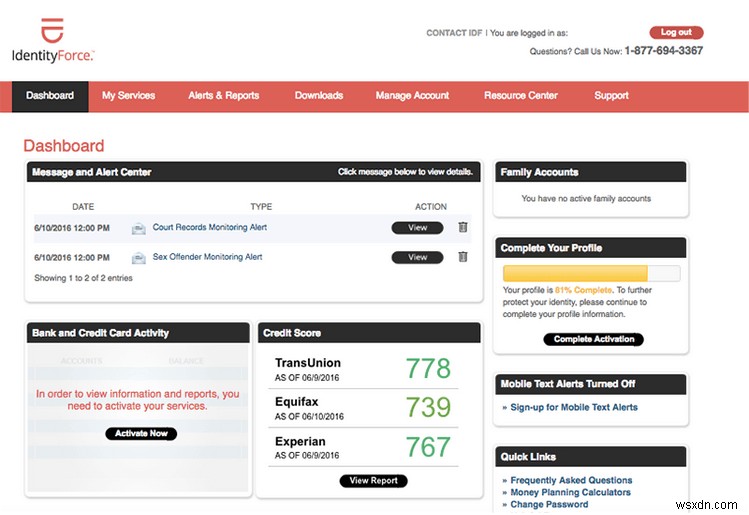Click 'You have no active family accounts'

586,198
